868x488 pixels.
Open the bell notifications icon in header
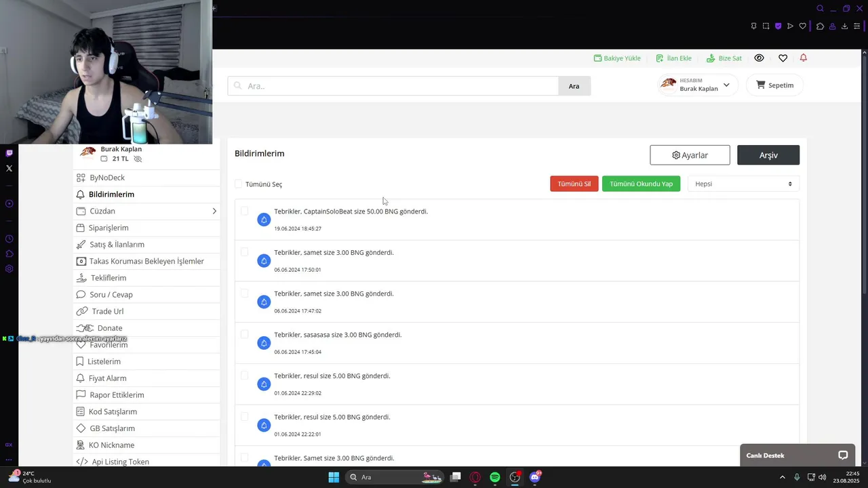pos(804,58)
